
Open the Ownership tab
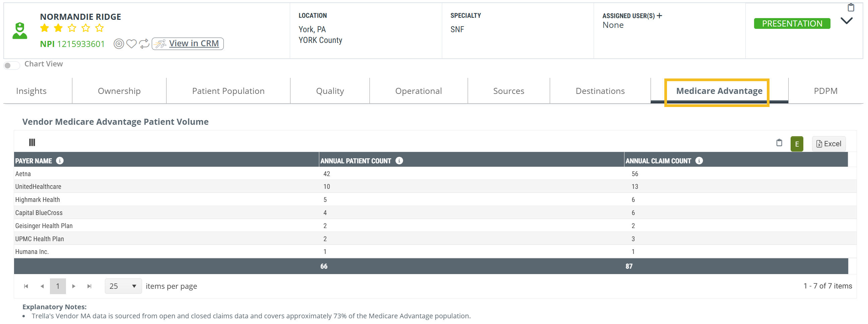pos(119,91)
